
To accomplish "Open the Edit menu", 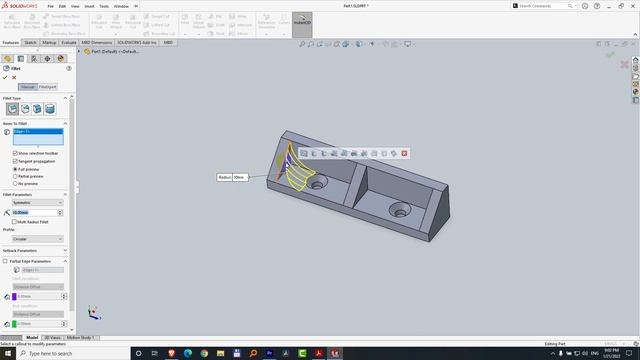I will click(62, 6).
